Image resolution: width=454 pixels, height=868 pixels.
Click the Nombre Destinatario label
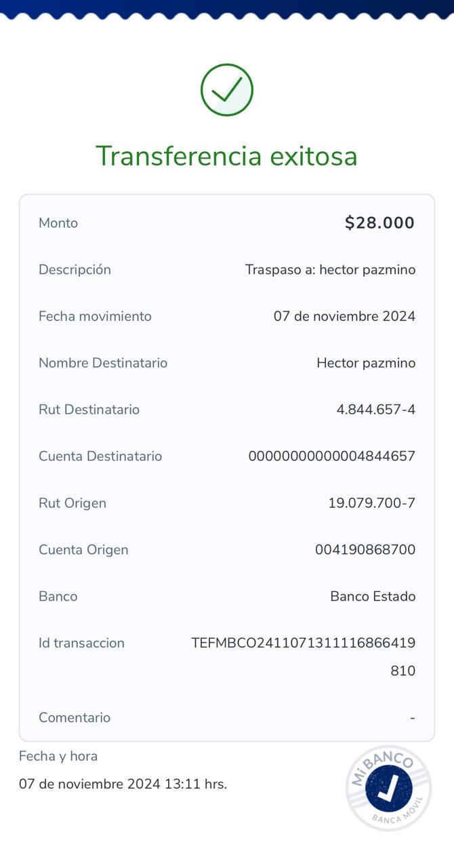click(103, 363)
